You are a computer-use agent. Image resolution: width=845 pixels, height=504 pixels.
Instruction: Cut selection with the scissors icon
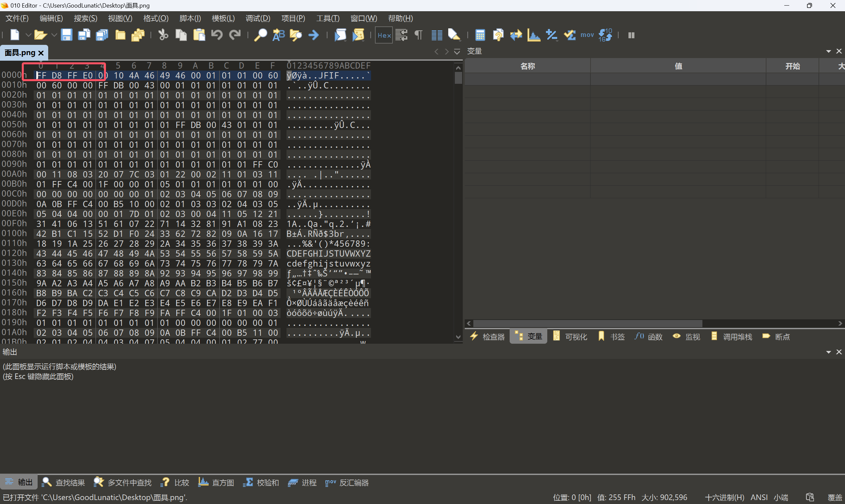pos(163,35)
